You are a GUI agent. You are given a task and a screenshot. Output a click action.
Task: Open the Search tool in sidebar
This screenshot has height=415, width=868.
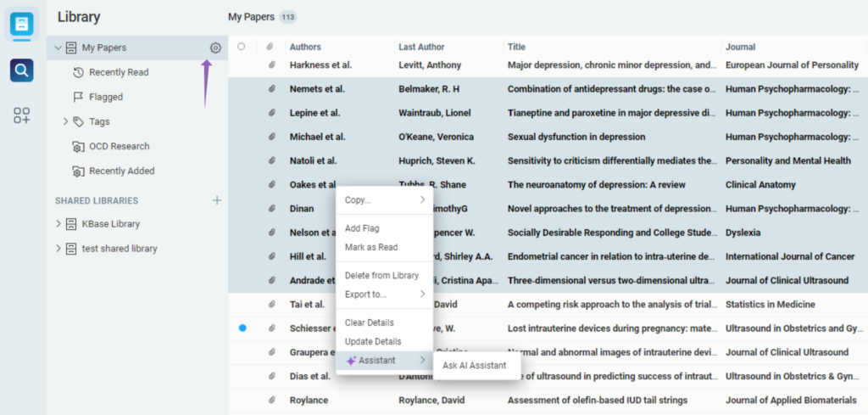[22, 70]
